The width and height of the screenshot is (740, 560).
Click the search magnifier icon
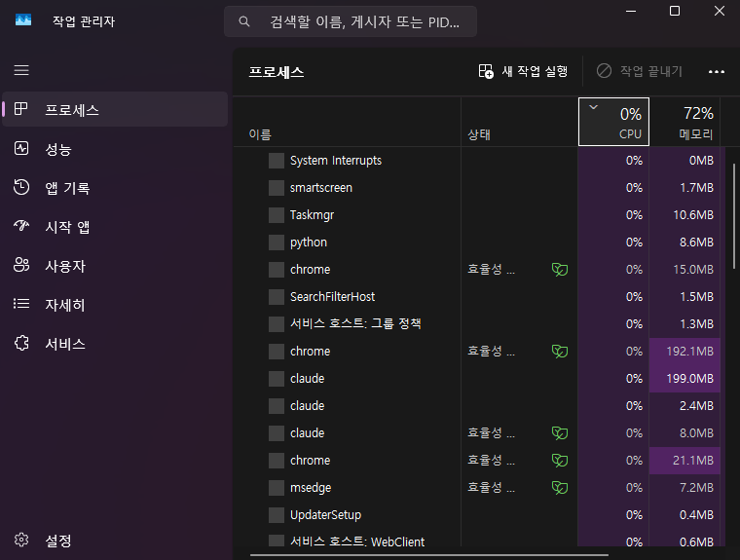pos(244,21)
